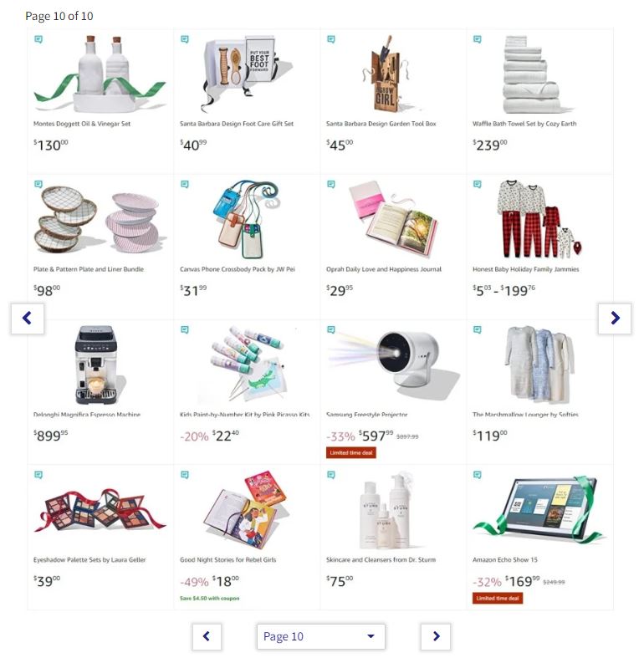
Task: Click comment icon on Garden Tool Box card
Action: coord(331,39)
